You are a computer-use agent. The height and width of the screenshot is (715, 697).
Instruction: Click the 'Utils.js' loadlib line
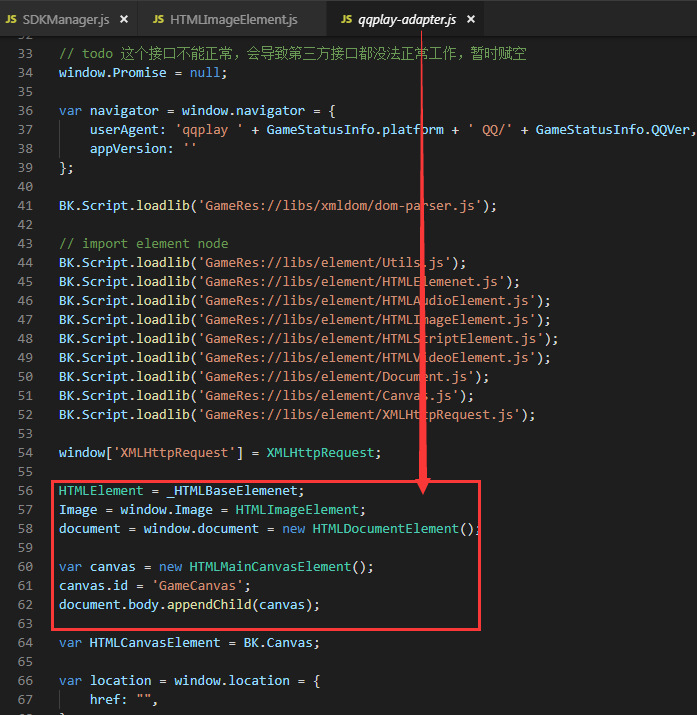point(262,263)
